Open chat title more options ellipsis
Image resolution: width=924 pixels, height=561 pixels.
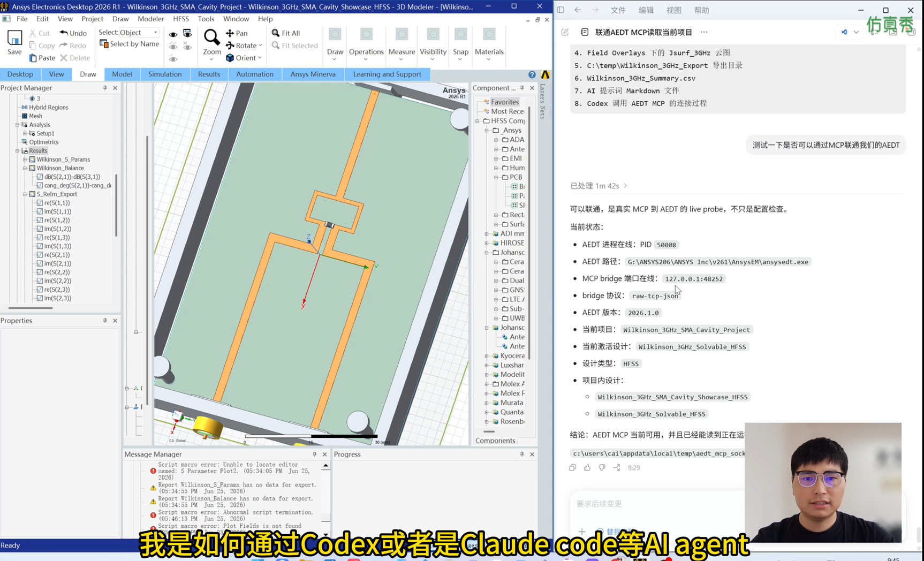pyautogui.click(x=704, y=32)
